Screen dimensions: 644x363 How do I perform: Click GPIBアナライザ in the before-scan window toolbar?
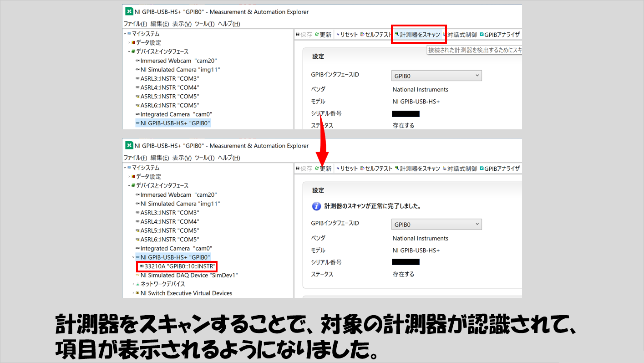[x=500, y=35]
